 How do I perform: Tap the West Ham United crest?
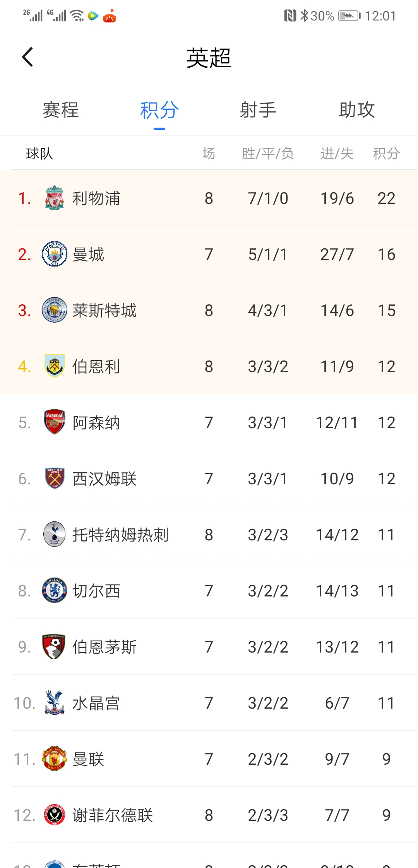point(55,478)
